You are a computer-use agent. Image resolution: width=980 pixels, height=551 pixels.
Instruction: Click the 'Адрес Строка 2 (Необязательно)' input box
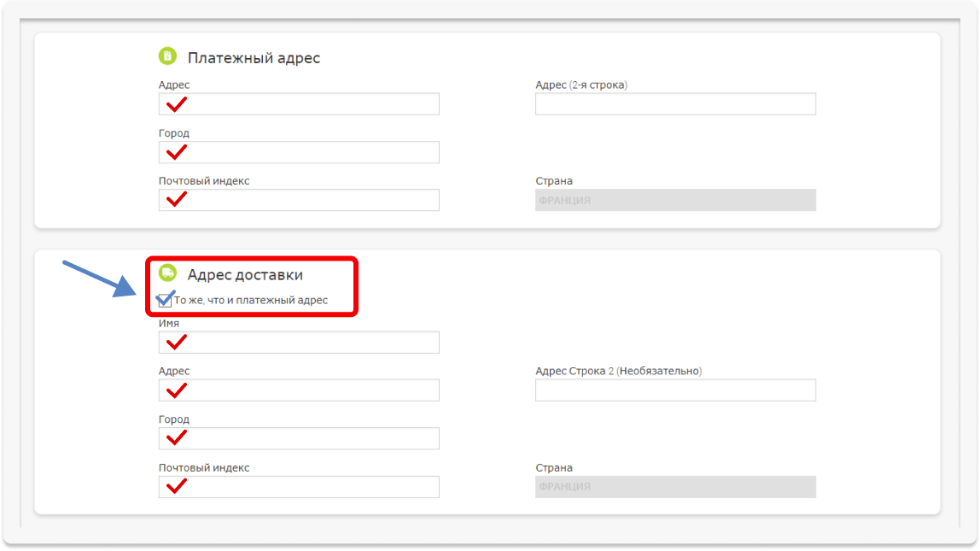675,390
